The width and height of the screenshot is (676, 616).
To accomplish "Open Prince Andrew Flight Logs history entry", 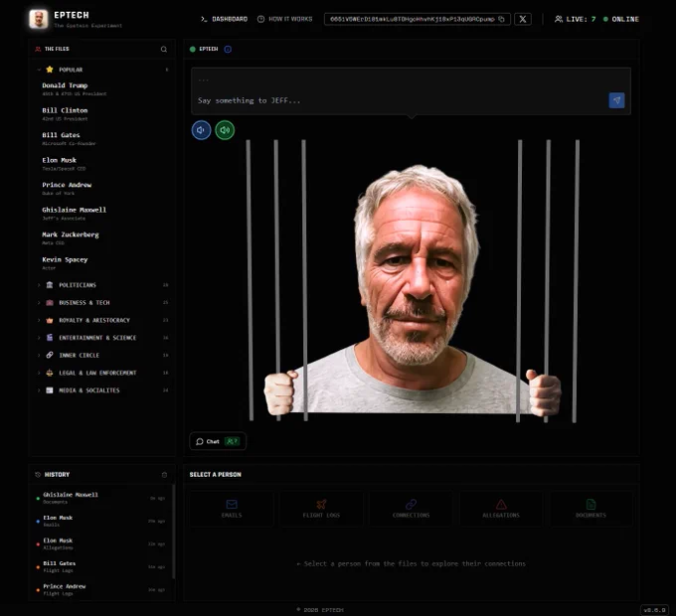I will (101, 589).
